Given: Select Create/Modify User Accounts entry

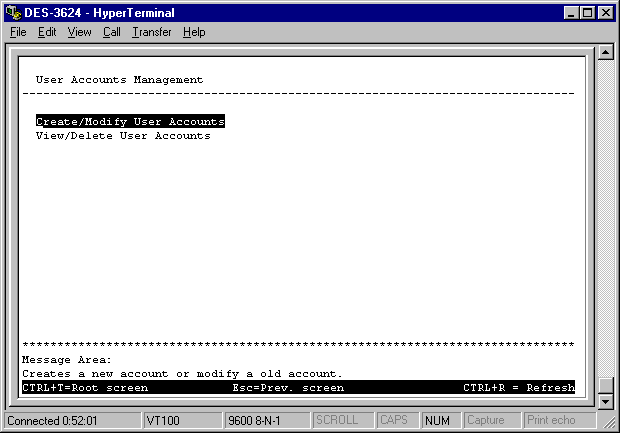Looking at the screenshot, I should tap(130, 121).
